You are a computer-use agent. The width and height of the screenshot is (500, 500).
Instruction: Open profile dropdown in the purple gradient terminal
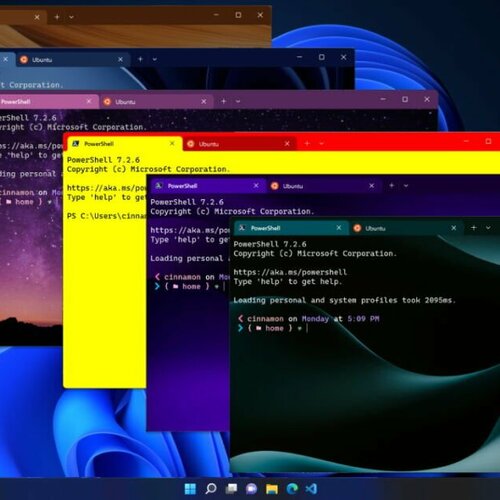[x=406, y=186]
